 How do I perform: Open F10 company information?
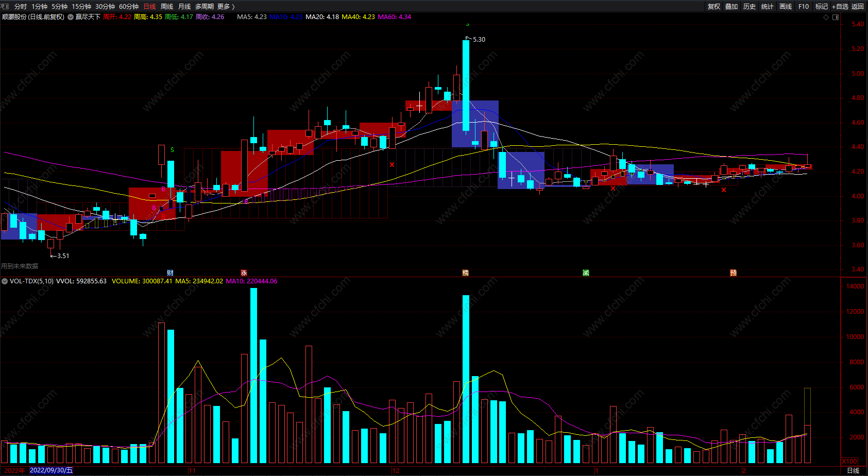pos(804,7)
